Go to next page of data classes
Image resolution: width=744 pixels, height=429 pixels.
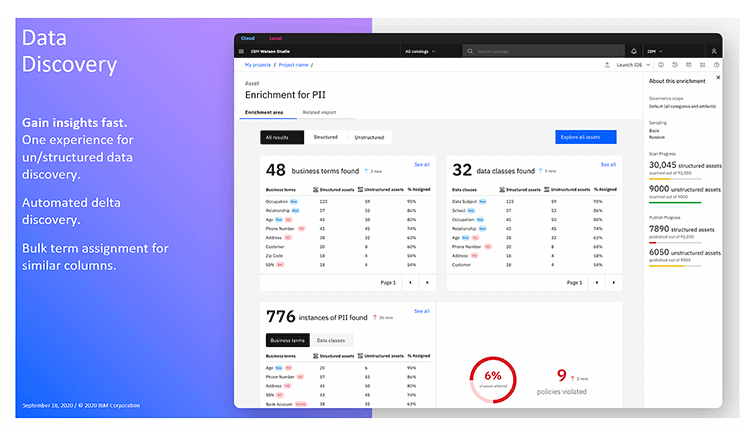(x=614, y=282)
